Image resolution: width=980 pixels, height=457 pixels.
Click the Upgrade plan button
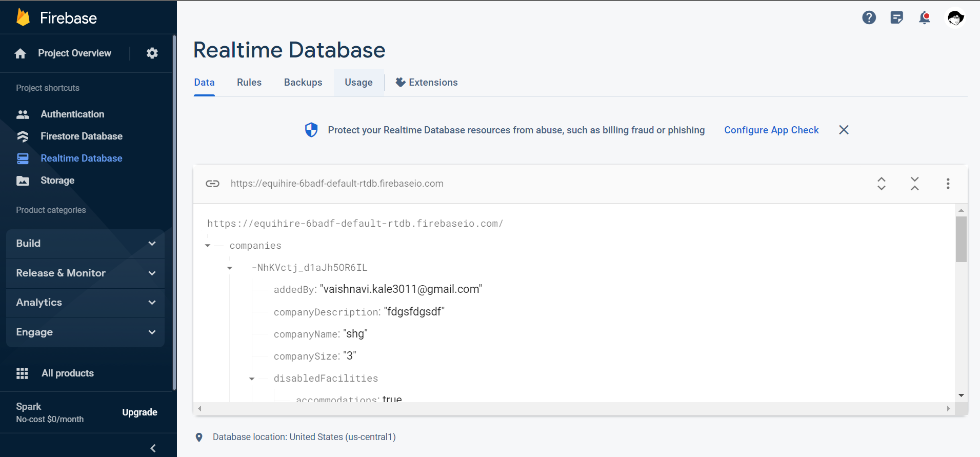pos(139,412)
